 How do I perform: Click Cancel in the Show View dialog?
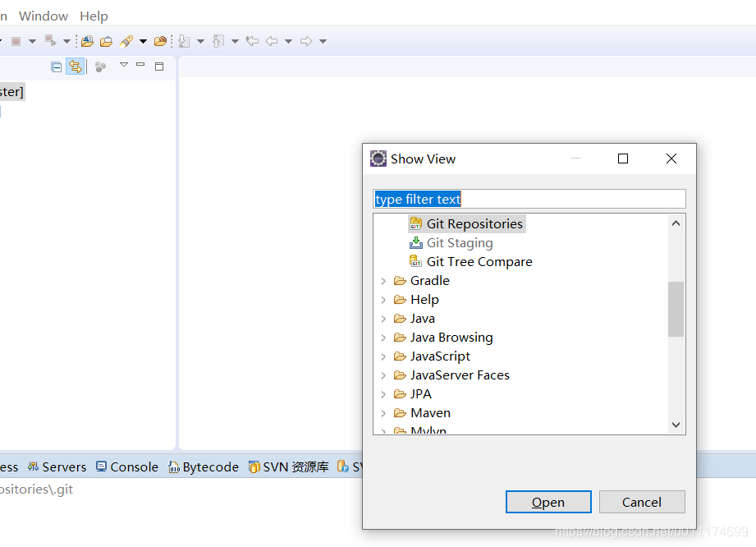[642, 502]
